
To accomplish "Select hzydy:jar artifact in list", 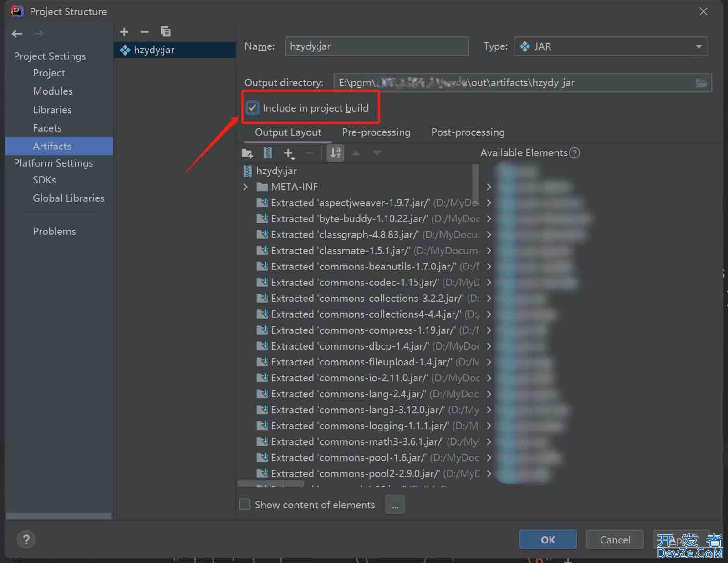I will pos(175,50).
